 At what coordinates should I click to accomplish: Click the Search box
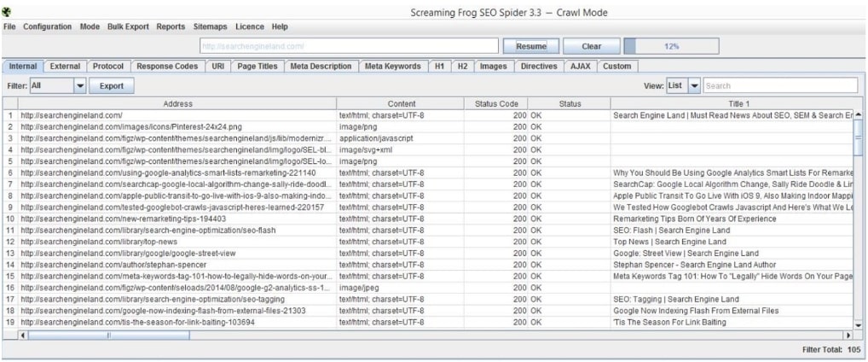click(x=780, y=86)
